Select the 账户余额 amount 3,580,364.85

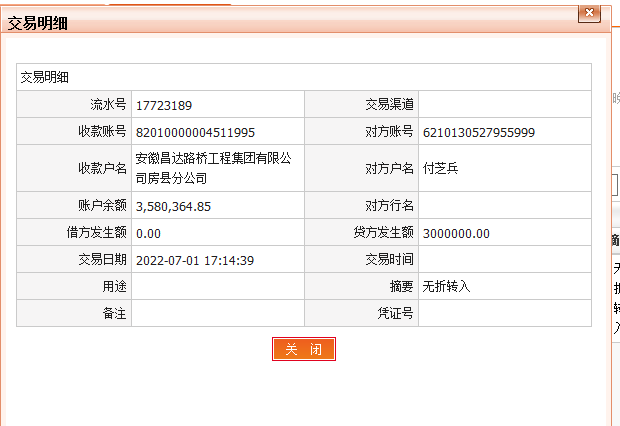point(173,207)
